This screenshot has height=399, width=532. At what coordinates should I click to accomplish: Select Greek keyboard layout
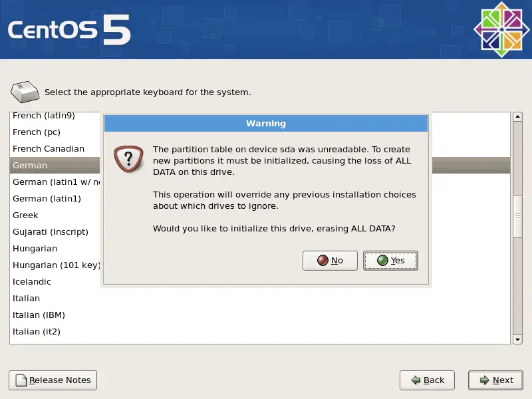pos(55,215)
